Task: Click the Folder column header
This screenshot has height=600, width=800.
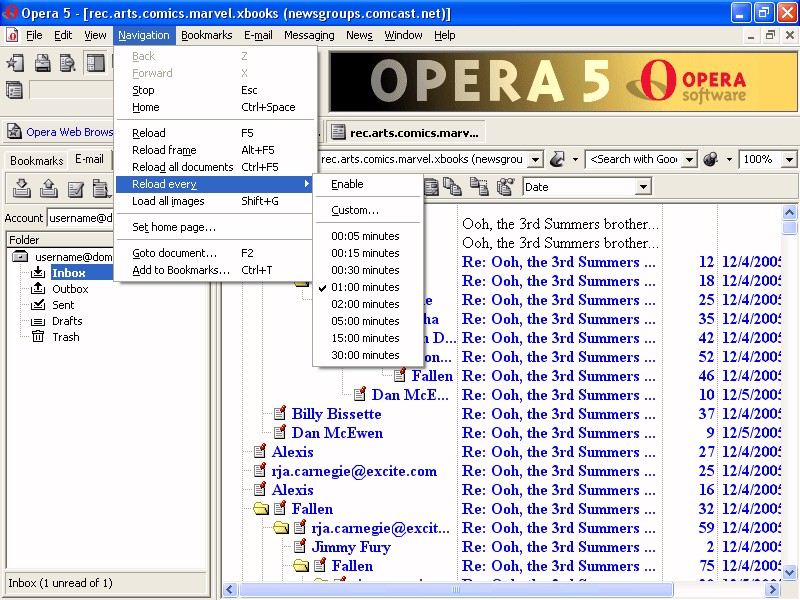Action: [60, 239]
